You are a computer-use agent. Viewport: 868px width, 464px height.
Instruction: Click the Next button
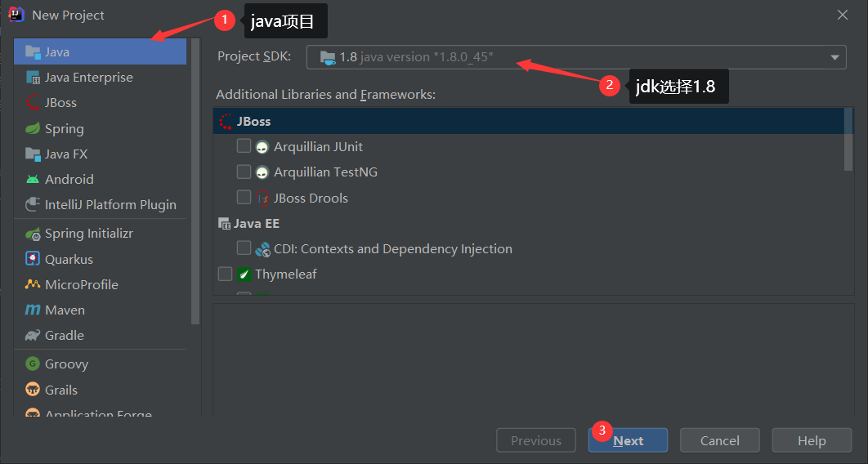(x=628, y=441)
